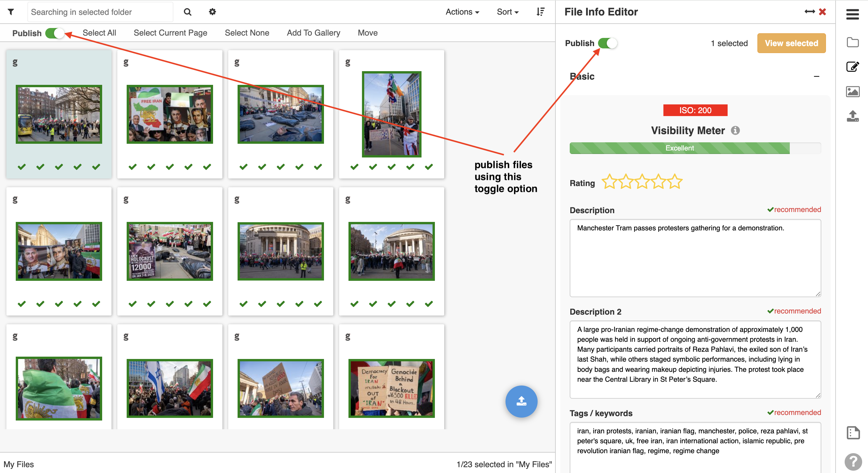Collapse the Basic section
Viewport: 868px width, 473px height.
click(816, 76)
